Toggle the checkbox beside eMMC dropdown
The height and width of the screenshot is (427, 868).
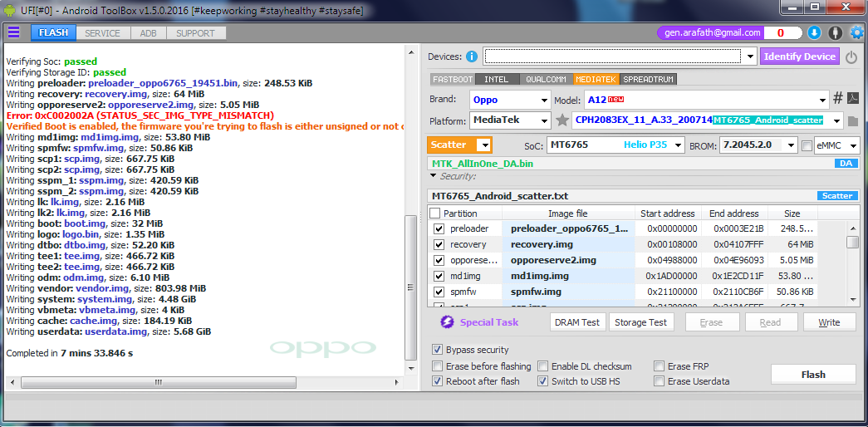(807, 145)
